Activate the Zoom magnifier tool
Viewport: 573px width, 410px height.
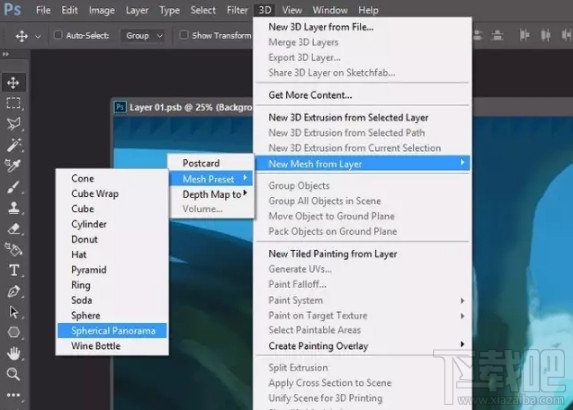(x=14, y=374)
